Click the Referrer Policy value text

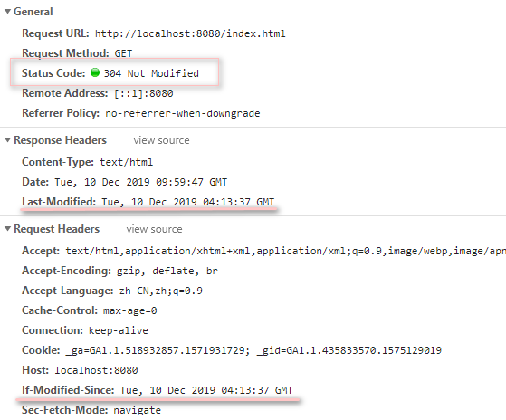click(183, 113)
